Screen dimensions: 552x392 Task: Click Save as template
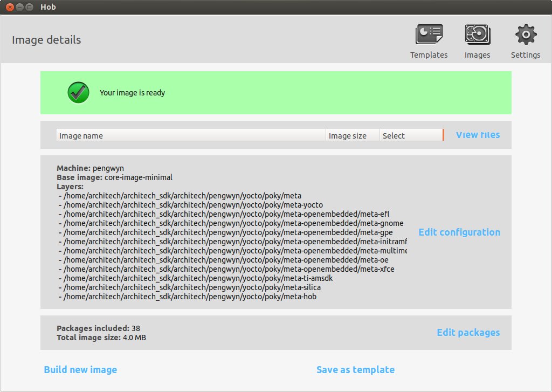tap(355, 369)
